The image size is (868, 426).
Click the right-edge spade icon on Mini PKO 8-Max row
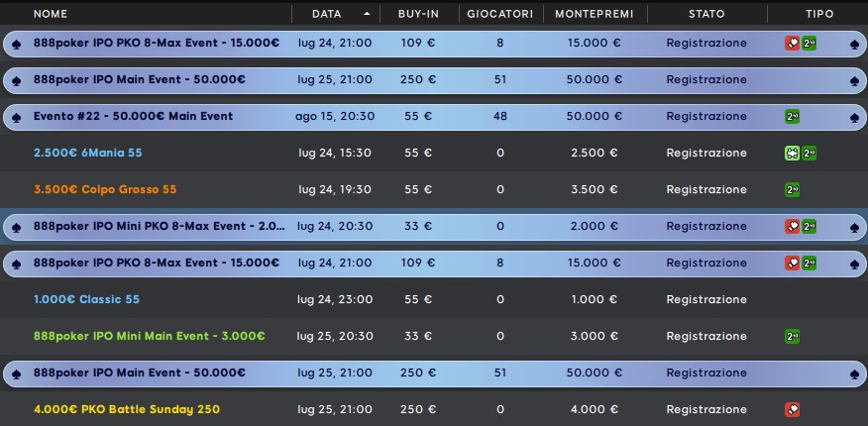pyautogui.click(x=854, y=228)
